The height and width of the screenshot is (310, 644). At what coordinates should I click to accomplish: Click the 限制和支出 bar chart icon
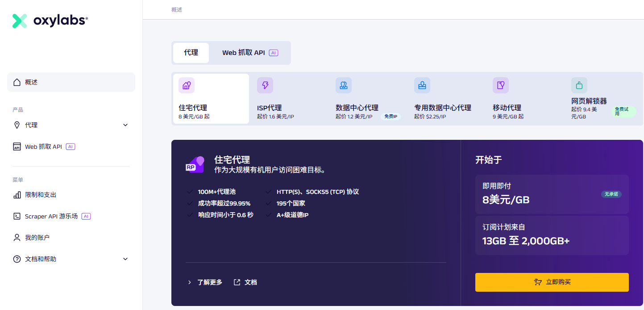[17, 195]
